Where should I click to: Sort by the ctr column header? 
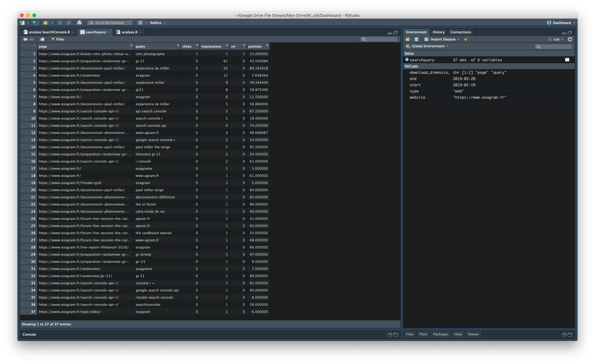tap(238, 46)
